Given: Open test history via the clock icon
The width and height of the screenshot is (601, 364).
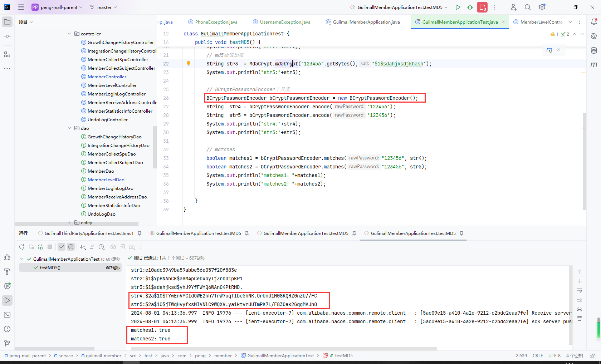Looking at the screenshot, I should coord(102,247).
